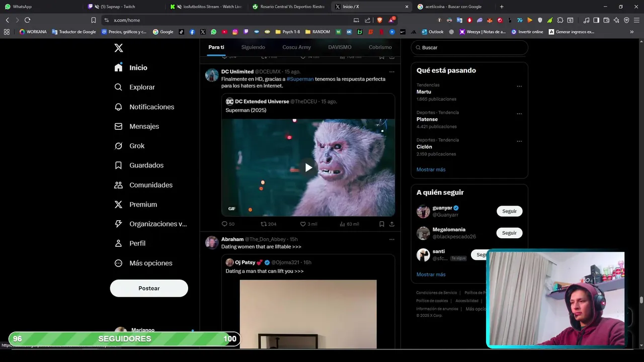644x362 pixels.
Task: Open Explorar in the sidebar
Action: point(134,87)
